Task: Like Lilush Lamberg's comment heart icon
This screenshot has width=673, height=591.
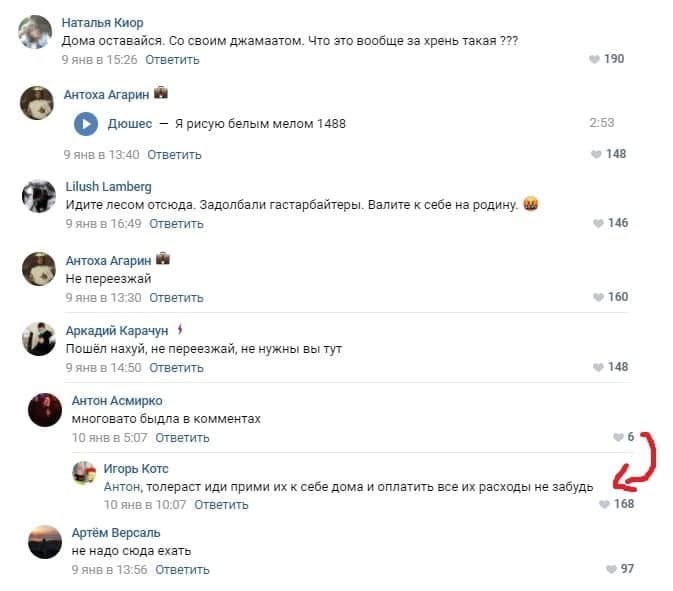Action: 598,223
